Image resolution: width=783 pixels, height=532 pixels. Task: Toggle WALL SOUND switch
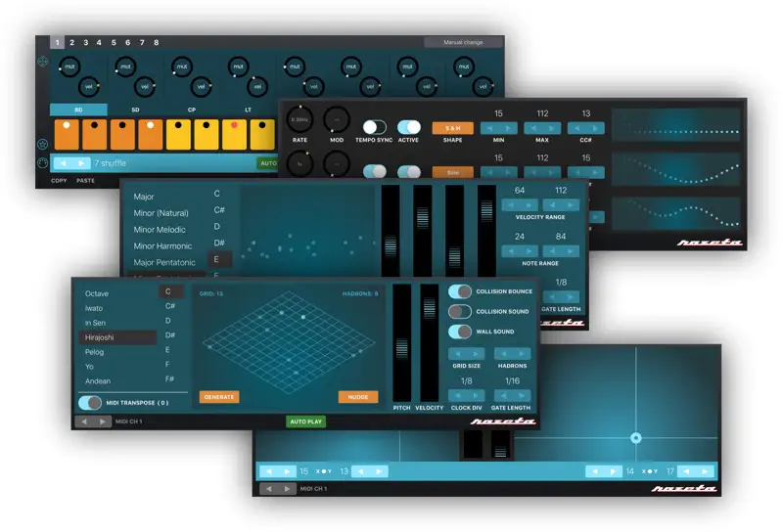click(459, 332)
